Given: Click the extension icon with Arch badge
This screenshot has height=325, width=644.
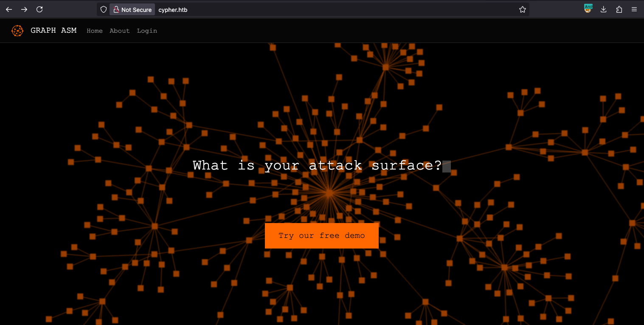Looking at the screenshot, I should (x=588, y=8).
